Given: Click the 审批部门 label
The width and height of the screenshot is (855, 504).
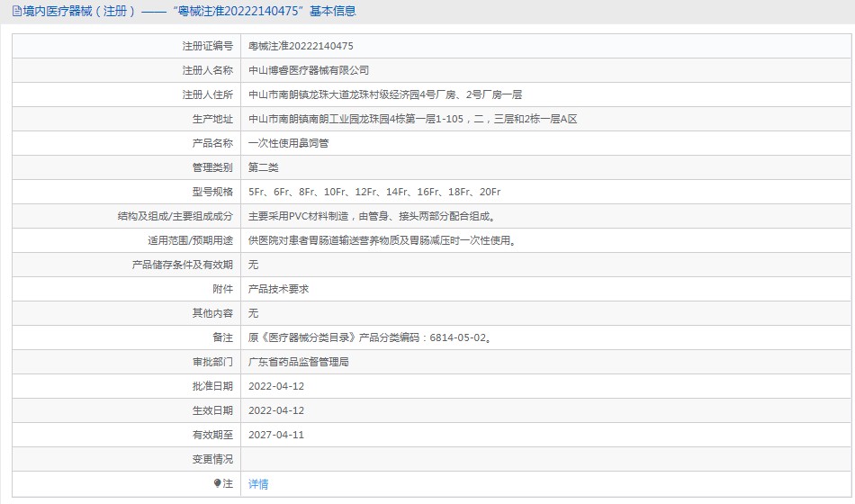Looking at the screenshot, I should [x=212, y=362].
